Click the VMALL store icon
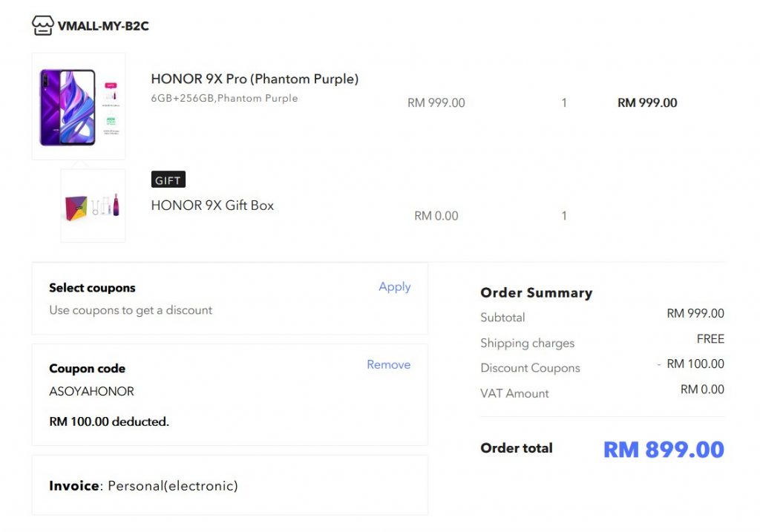This screenshot has height=532, width=760. pos(42,26)
